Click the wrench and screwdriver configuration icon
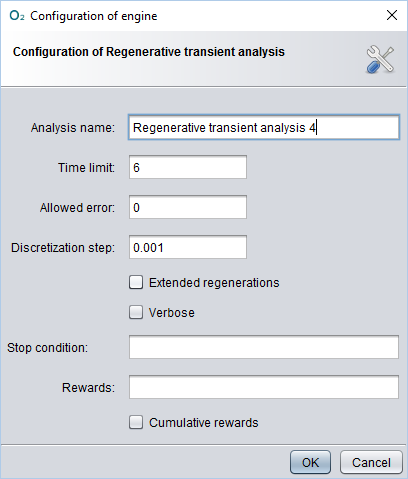The height and width of the screenshot is (479, 408). coord(380,59)
